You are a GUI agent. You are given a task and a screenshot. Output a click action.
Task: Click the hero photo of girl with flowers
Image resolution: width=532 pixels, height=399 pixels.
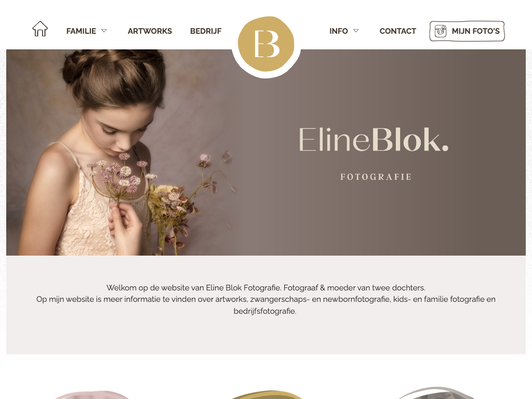coord(122,152)
